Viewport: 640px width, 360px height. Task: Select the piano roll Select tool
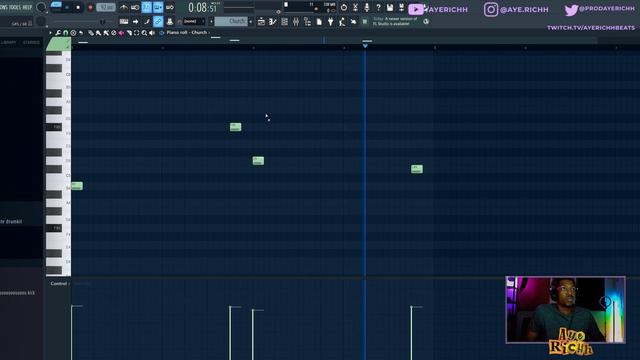[x=129, y=33]
